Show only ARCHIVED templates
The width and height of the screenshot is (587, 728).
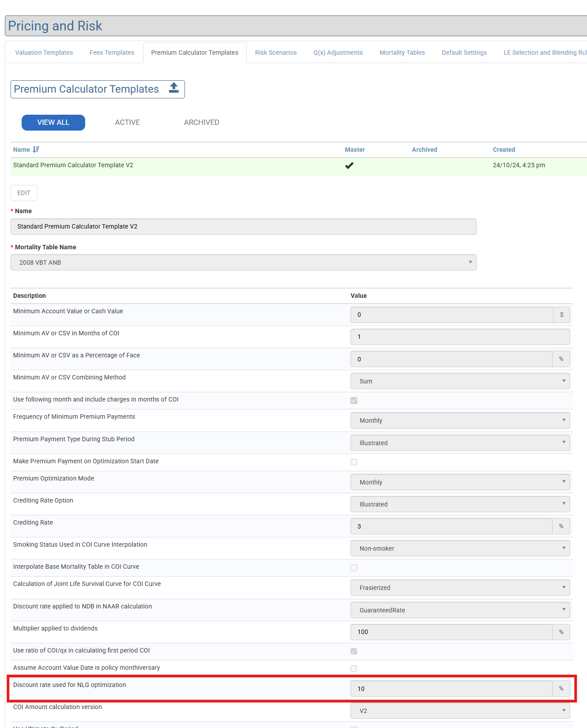(x=201, y=123)
